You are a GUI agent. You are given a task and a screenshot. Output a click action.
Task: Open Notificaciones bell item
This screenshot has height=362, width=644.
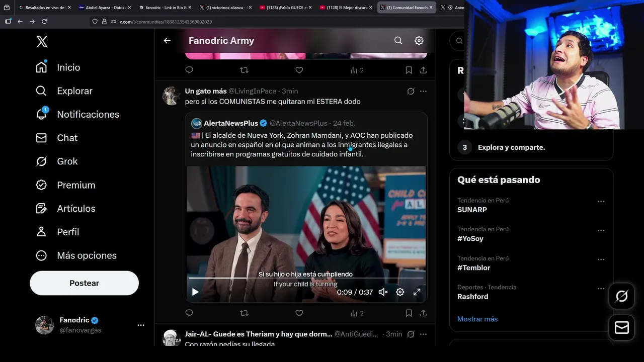coord(77,114)
